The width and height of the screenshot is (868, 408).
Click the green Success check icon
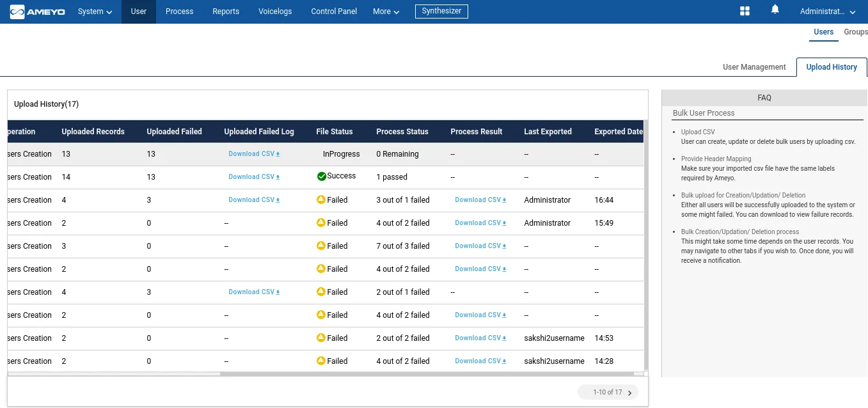coord(322,177)
